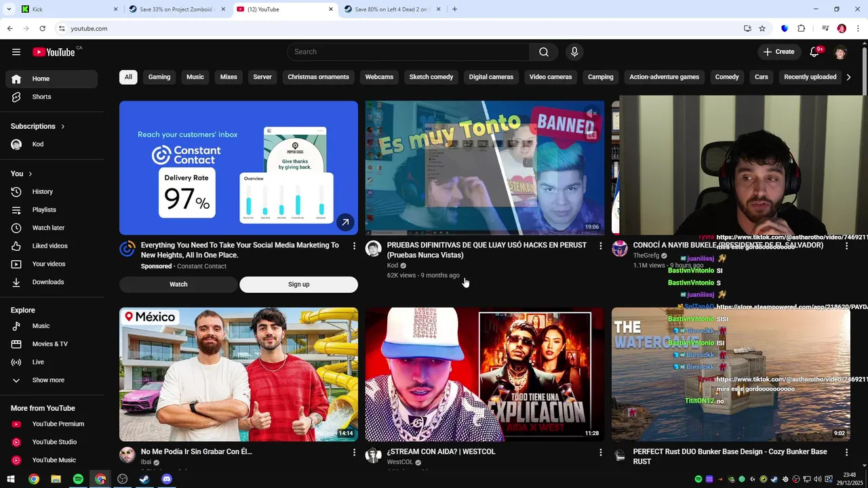This screenshot has width=868, height=488.
Task: Click the Kod channel avatar under video
Action: (374, 249)
